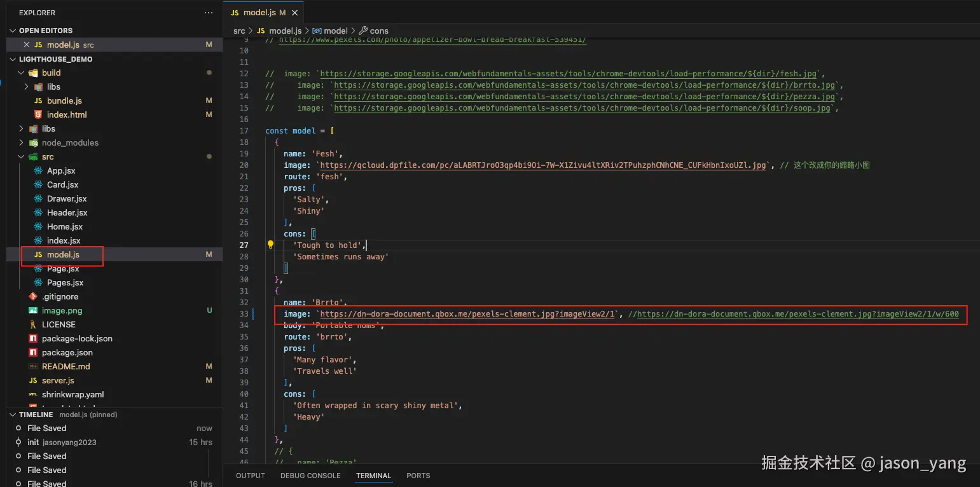The height and width of the screenshot is (487, 980).
Task: Open Explorer's more actions ellipsis menu
Action: (x=209, y=13)
